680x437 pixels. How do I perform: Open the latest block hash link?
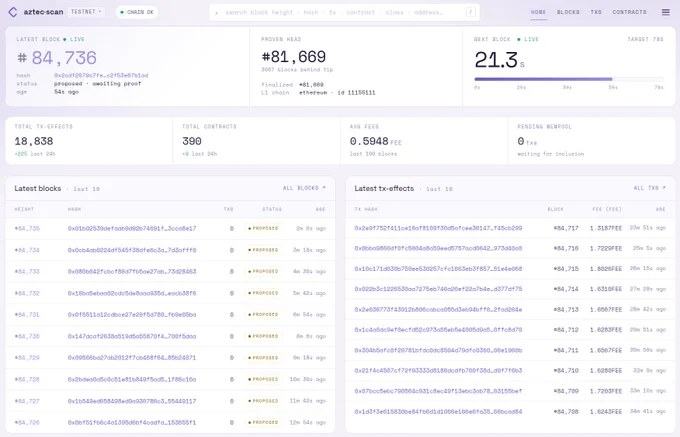tap(101, 75)
